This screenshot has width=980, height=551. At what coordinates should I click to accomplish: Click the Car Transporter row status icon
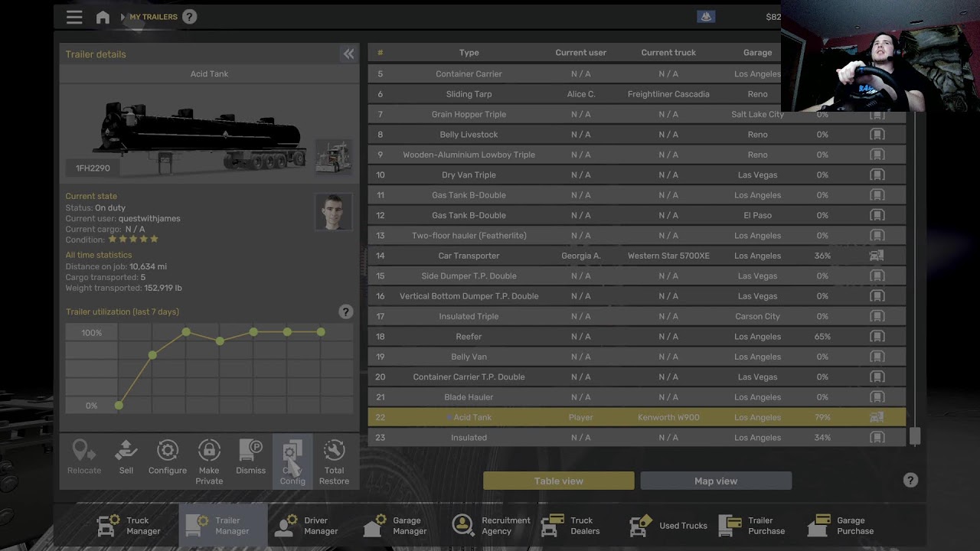click(877, 256)
